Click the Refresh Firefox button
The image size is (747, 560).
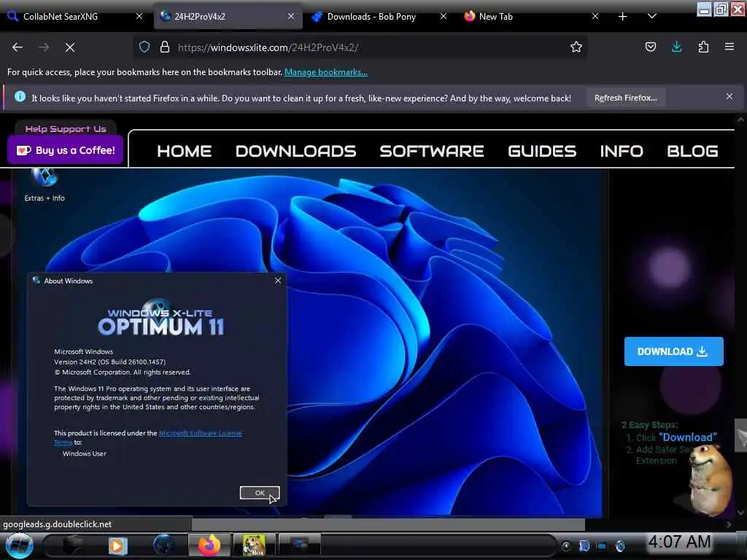(x=625, y=98)
